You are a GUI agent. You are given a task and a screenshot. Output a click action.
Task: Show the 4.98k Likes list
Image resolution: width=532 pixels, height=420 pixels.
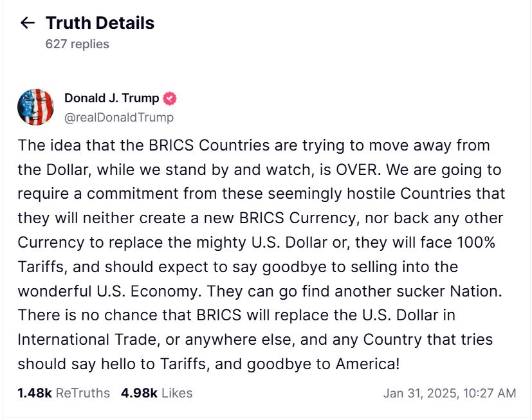click(x=157, y=393)
